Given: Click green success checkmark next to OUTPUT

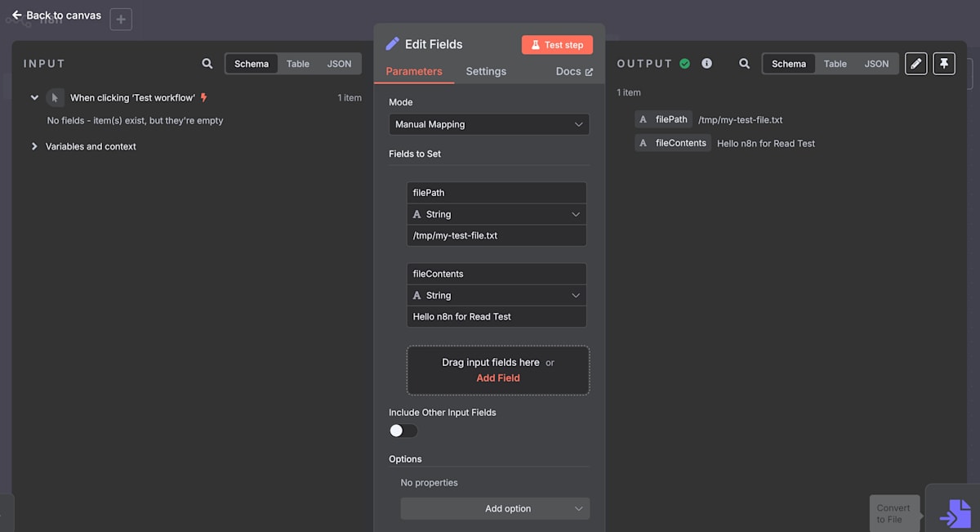Looking at the screenshot, I should coord(684,64).
